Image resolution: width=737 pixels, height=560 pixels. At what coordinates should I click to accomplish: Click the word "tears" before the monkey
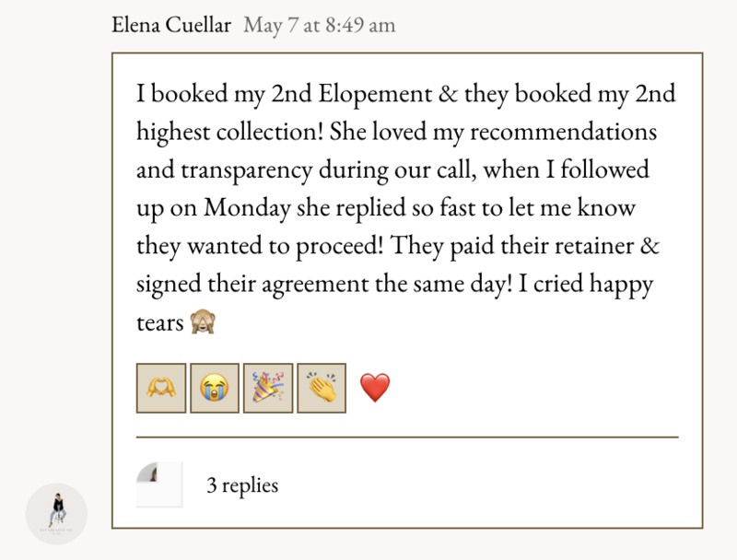159,322
